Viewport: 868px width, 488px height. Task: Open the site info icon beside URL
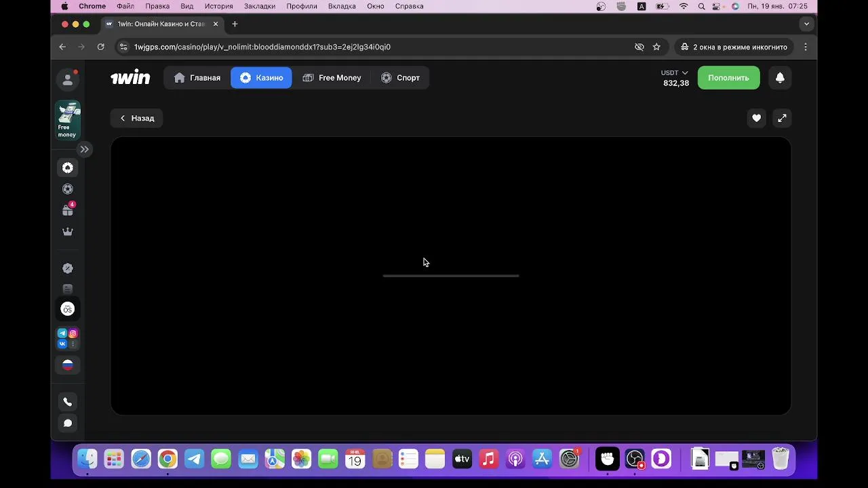click(x=123, y=47)
